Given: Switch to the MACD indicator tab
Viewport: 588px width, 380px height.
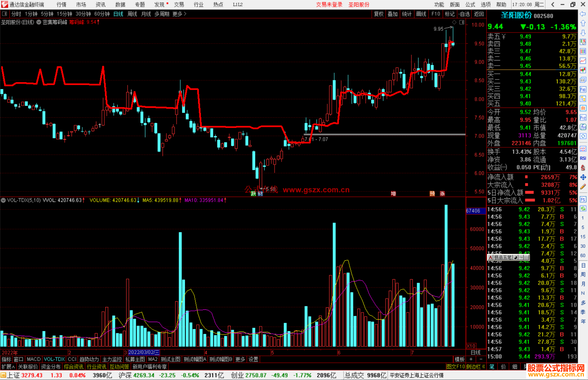Looking at the screenshot, I should [x=34, y=359].
